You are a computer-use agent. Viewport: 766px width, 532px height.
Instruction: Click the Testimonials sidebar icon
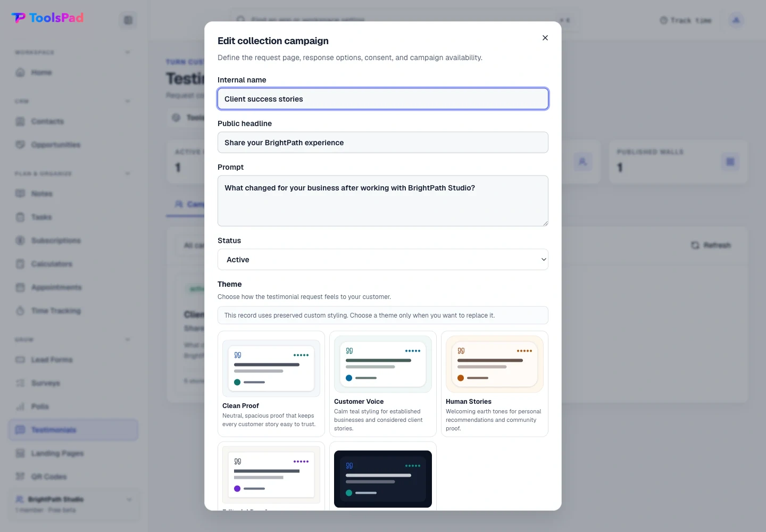click(20, 430)
